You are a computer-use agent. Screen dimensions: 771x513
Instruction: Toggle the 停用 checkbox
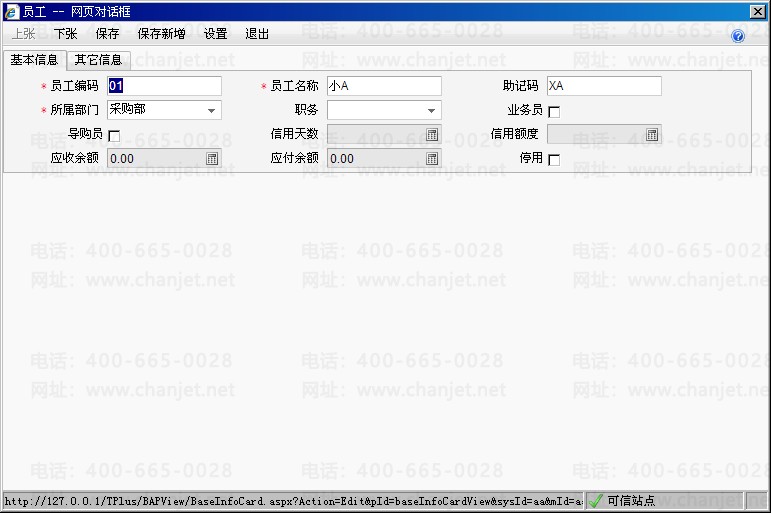[554, 160]
